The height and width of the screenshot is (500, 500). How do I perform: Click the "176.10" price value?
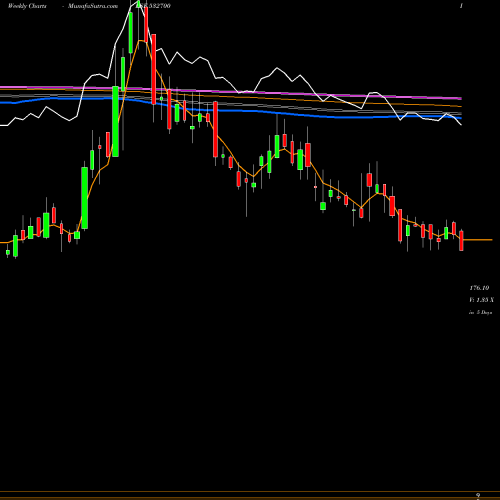pos(479,288)
